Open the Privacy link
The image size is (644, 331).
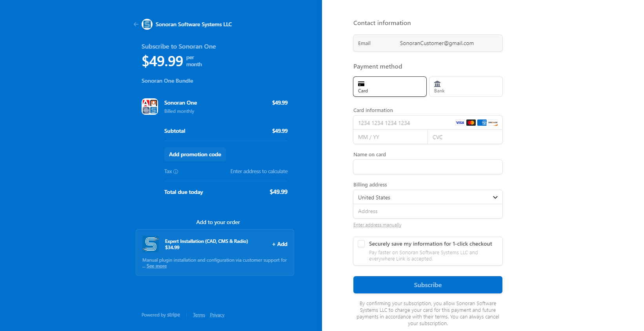tap(217, 315)
